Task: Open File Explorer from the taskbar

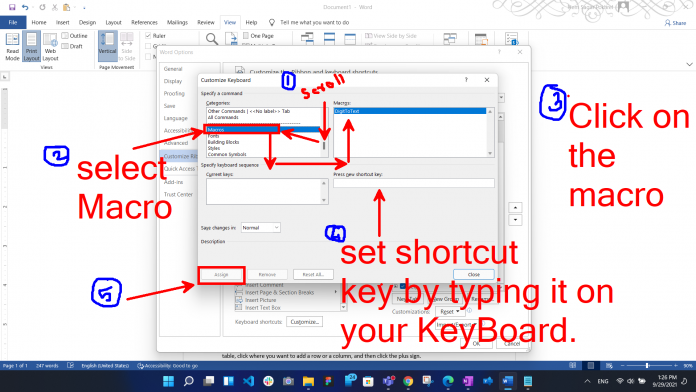Action: coord(308,381)
